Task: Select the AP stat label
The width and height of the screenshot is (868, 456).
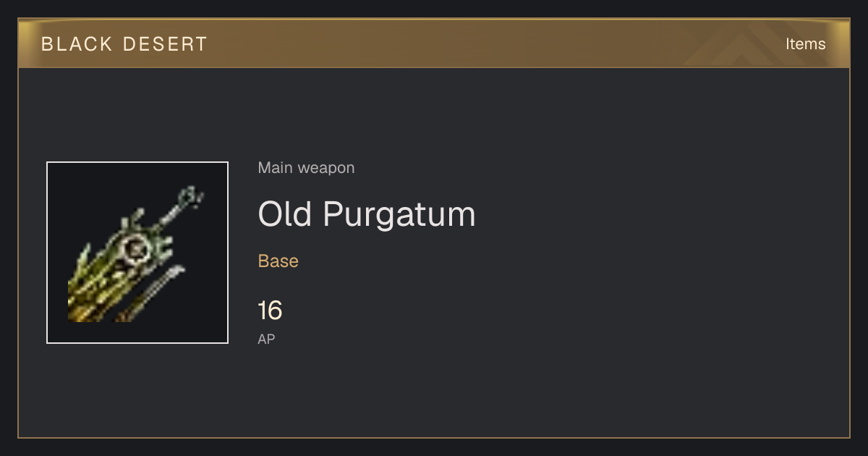Action: click(x=266, y=339)
